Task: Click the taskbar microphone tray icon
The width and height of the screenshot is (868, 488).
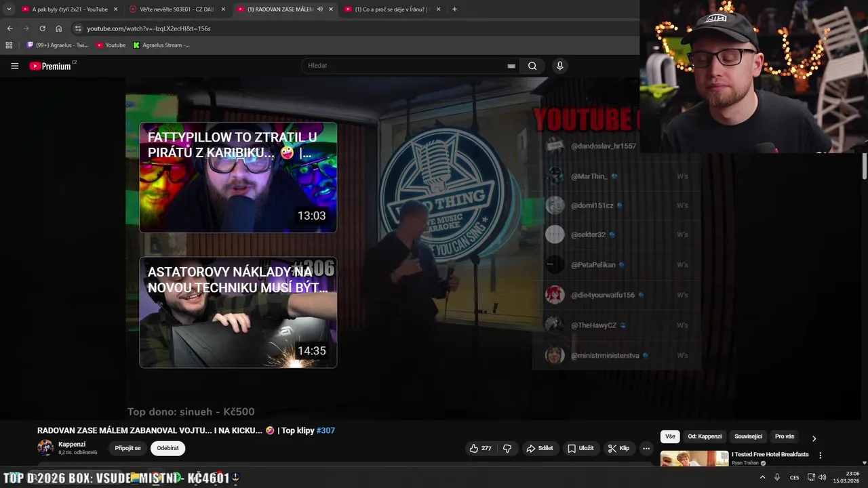Action: 777,477
